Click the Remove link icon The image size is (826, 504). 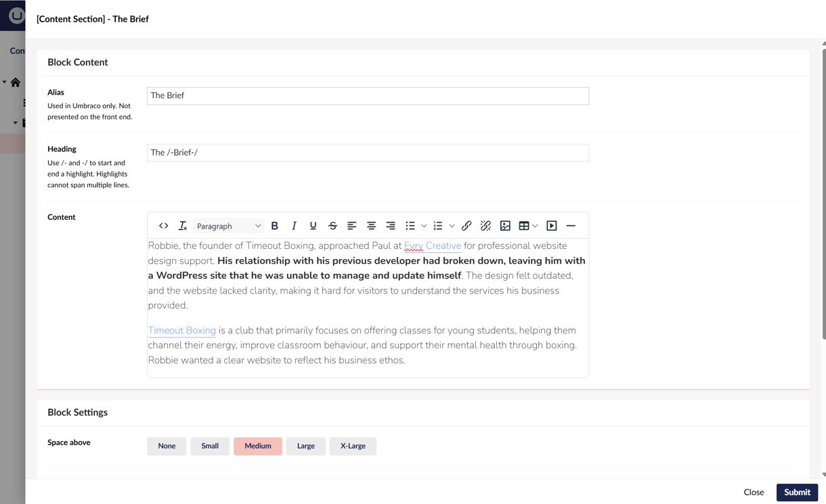coord(485,225)
